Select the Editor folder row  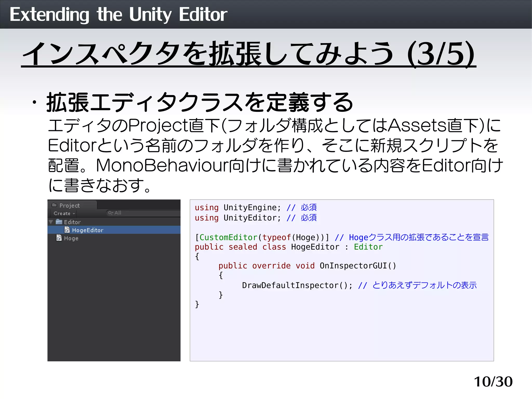point(114,222)
